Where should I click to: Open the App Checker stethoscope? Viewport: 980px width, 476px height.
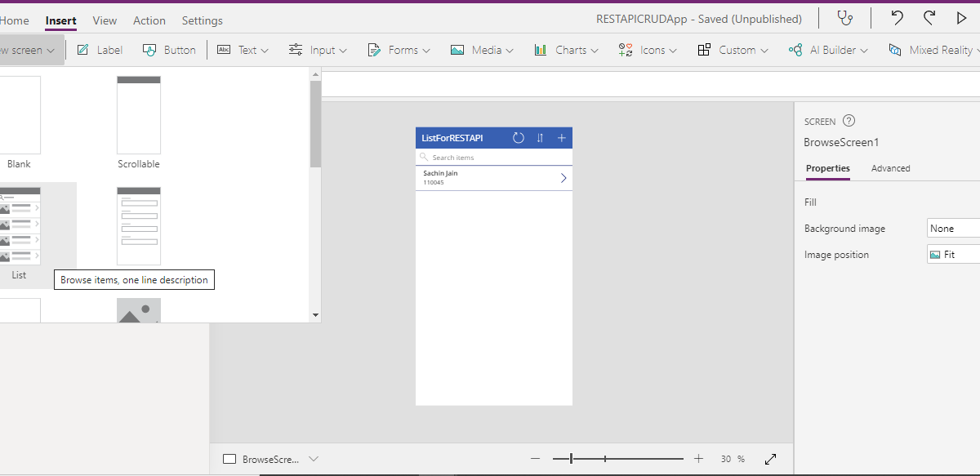[x=845, y=16]
